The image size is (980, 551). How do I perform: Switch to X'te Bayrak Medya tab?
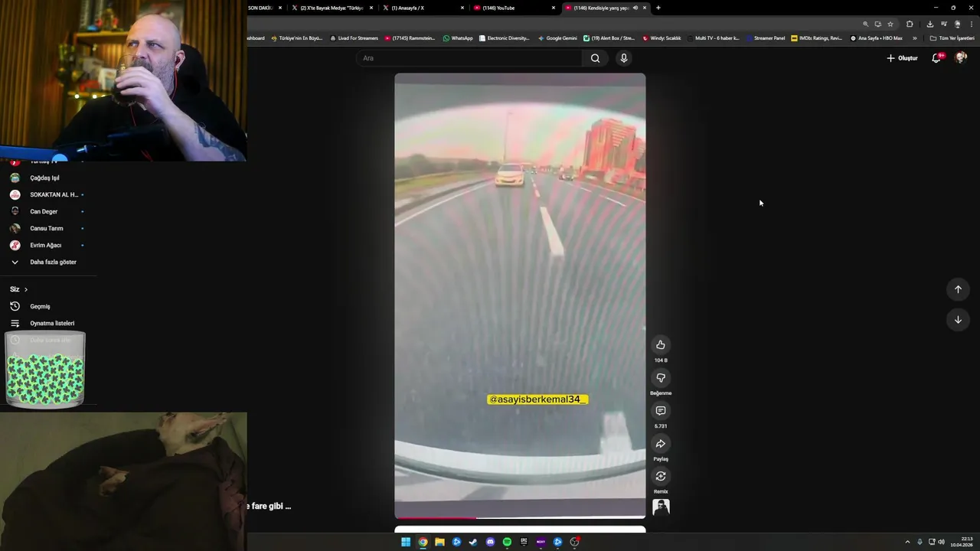(x=331, y=8)
